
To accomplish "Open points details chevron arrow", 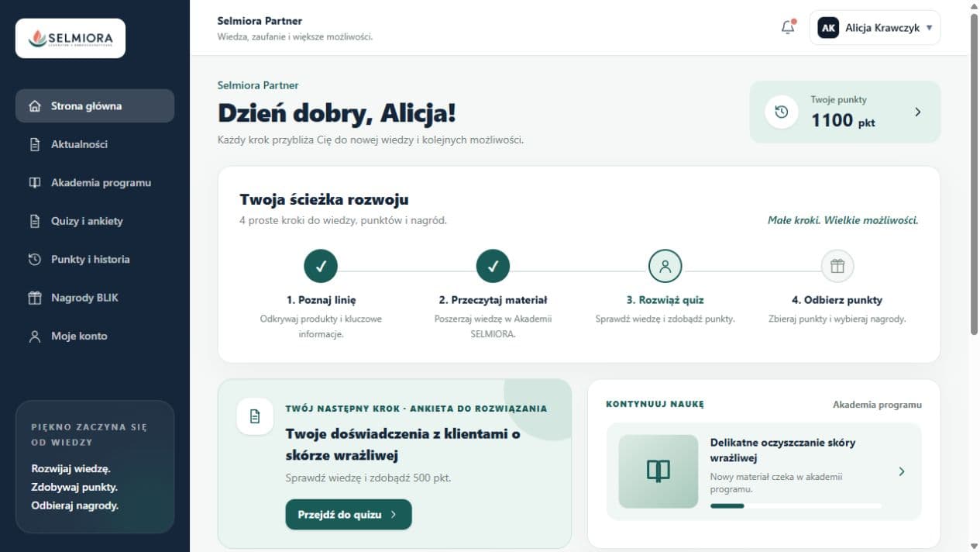I will point(918,112).
